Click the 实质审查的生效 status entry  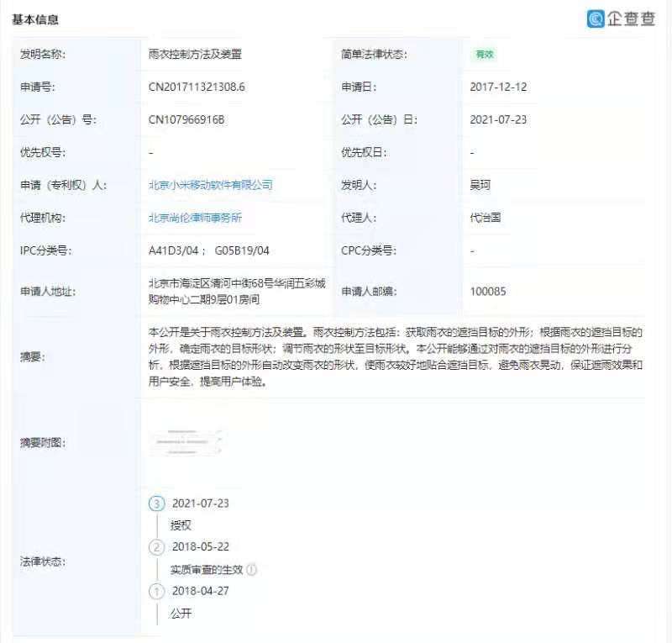[207, 570]
